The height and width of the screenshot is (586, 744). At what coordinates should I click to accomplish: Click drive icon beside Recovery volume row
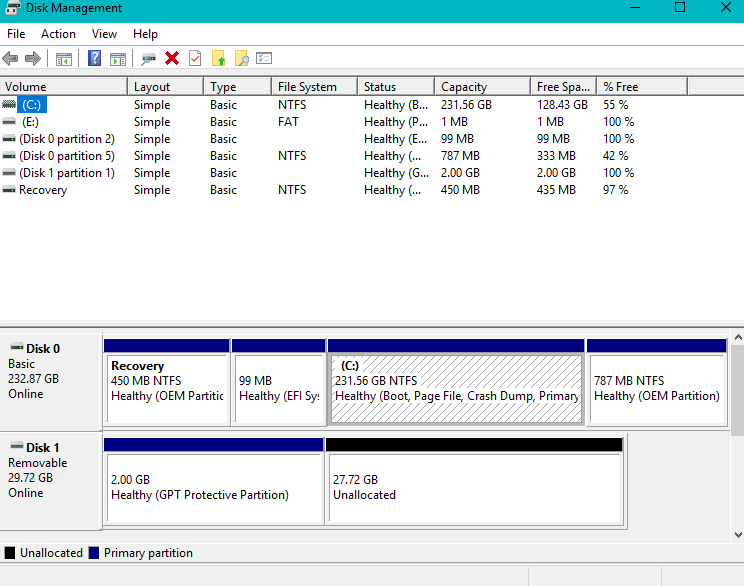[9, 190]
